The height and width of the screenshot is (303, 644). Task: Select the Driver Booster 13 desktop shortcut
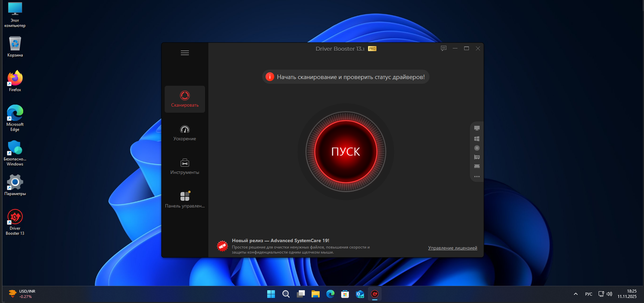coord(15,222)
